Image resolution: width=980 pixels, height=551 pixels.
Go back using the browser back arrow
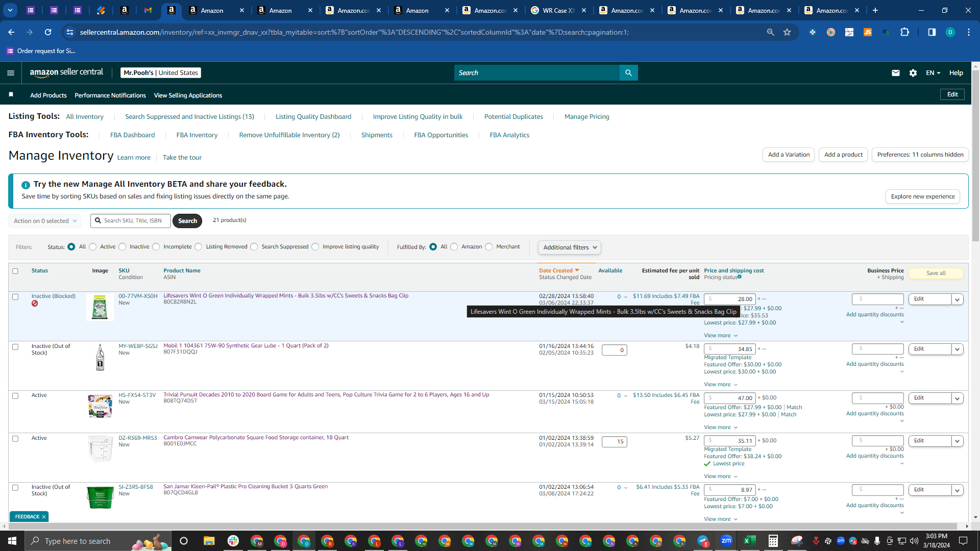pyautogui.click(x=11, y=32)
